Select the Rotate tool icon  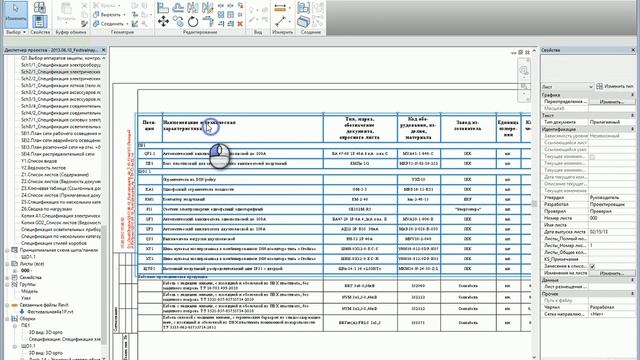[193, 21]
